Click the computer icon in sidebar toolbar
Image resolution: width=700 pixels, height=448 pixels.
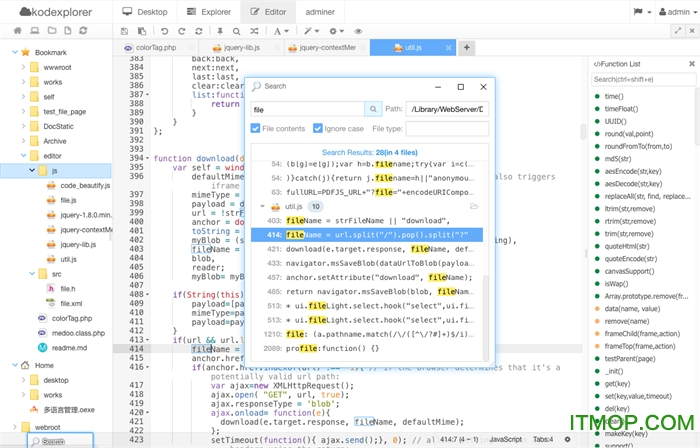point(35,30)
